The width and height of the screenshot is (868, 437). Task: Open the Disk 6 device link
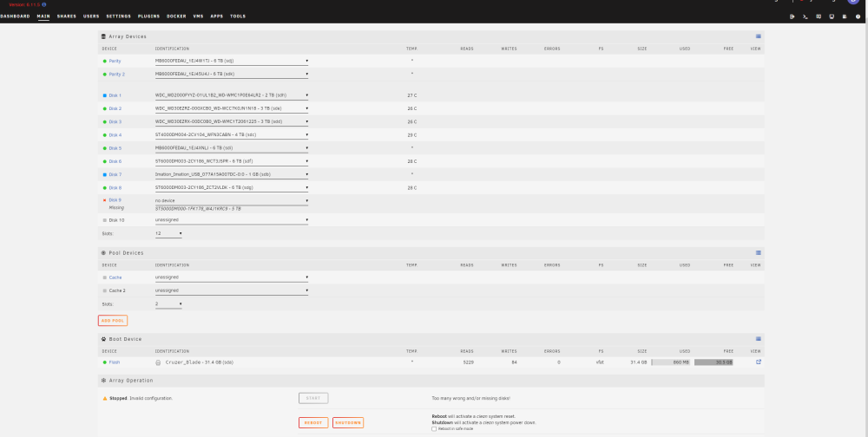click(x=115, y=161)
